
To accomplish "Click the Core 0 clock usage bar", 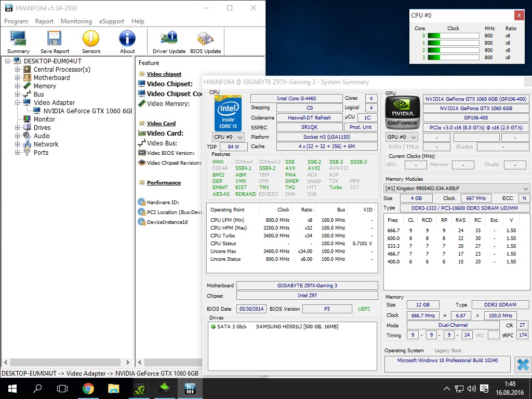I will [x=453, y=36].
